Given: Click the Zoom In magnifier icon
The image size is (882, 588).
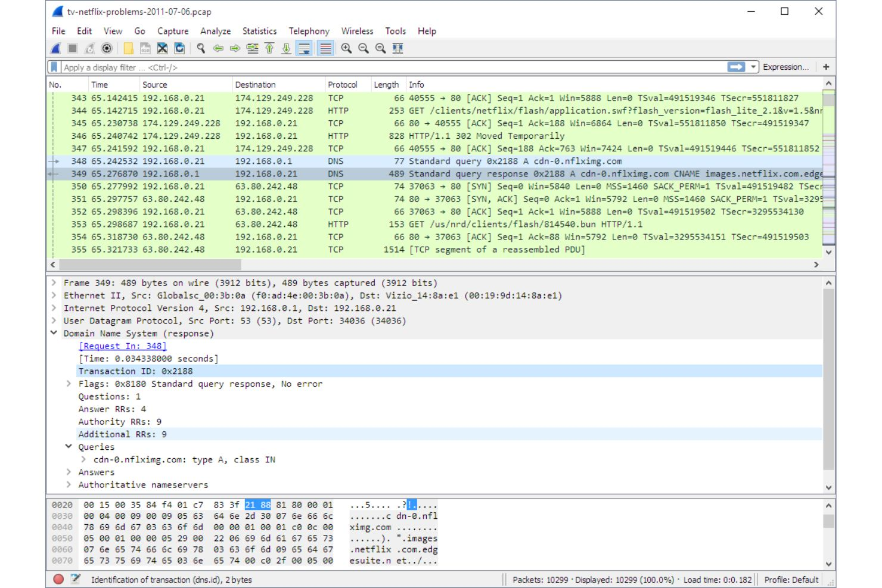Looking at the screenshot, I should pos(345,49).
